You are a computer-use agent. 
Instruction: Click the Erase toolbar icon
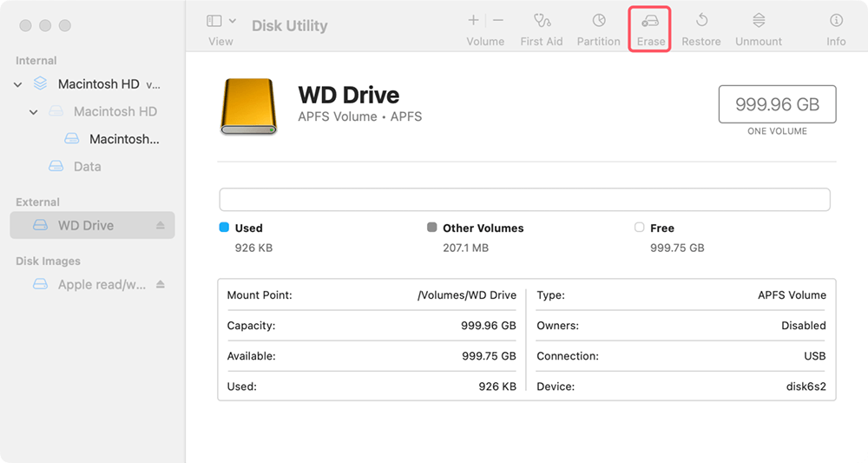click(650, 22)
